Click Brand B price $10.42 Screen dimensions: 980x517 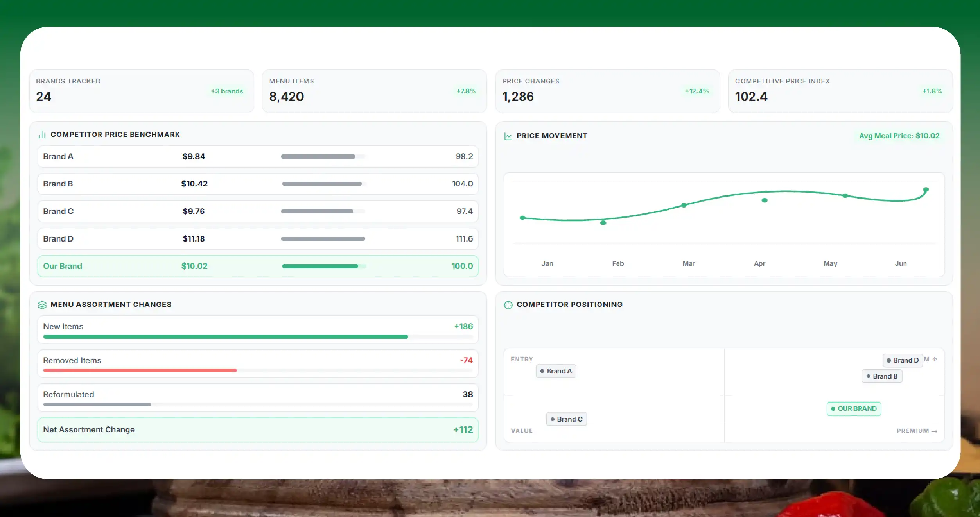pyautogui.click(x=194, y=184)
